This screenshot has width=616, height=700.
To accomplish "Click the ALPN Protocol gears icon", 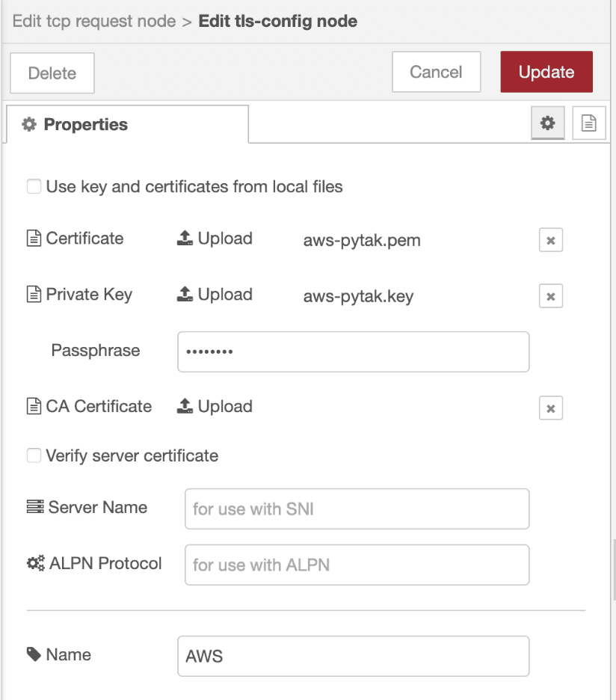I will click(x=34, y=563).
